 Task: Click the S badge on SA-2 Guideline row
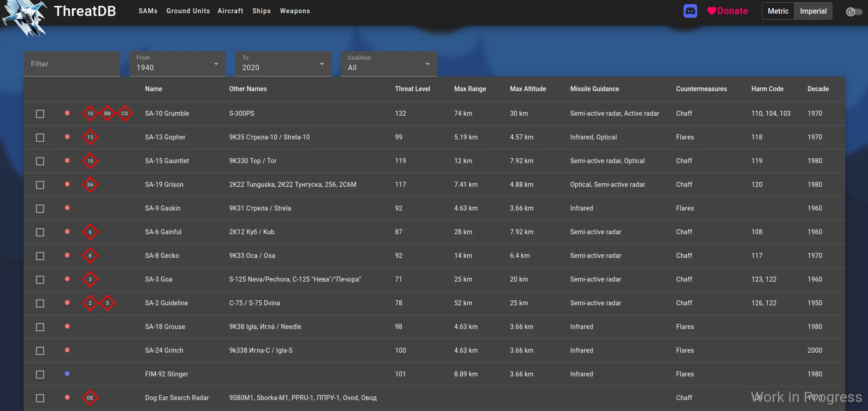click(107, 303)
